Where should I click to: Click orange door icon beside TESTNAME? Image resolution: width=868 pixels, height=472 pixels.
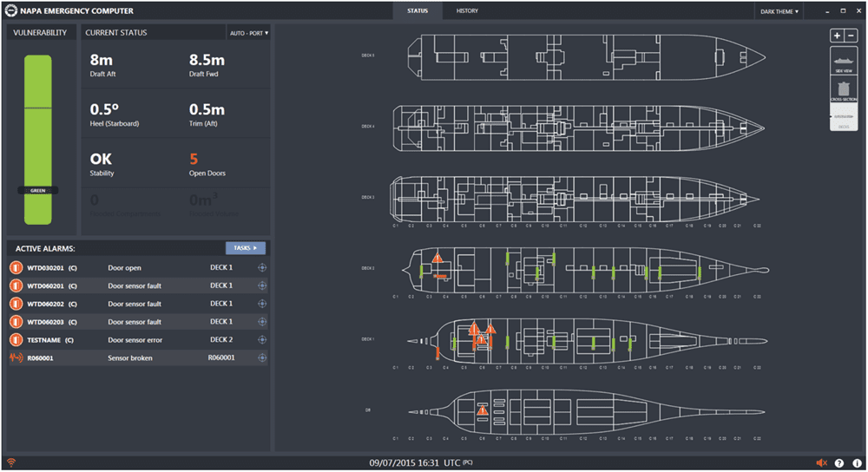pyautogui.click(x=16, y=340)
